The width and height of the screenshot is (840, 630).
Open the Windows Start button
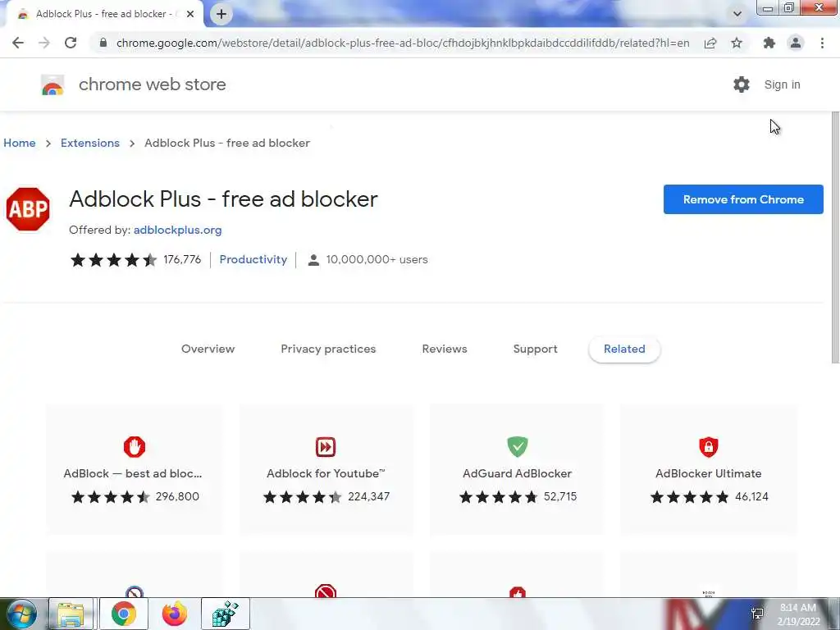(x=21, y=614)
